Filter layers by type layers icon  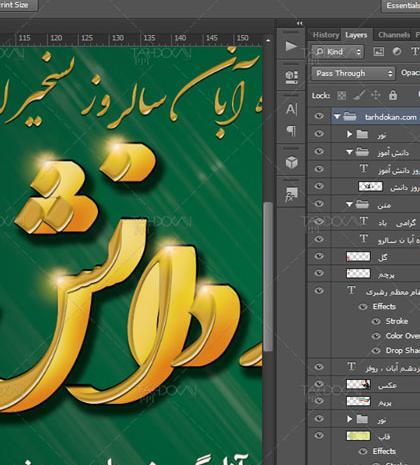414,52
